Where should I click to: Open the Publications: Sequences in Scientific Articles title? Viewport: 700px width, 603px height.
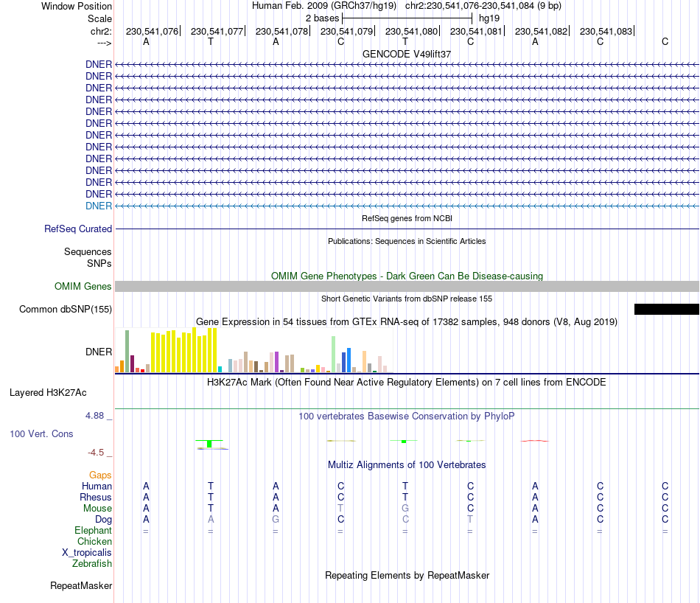pos(407,241)
